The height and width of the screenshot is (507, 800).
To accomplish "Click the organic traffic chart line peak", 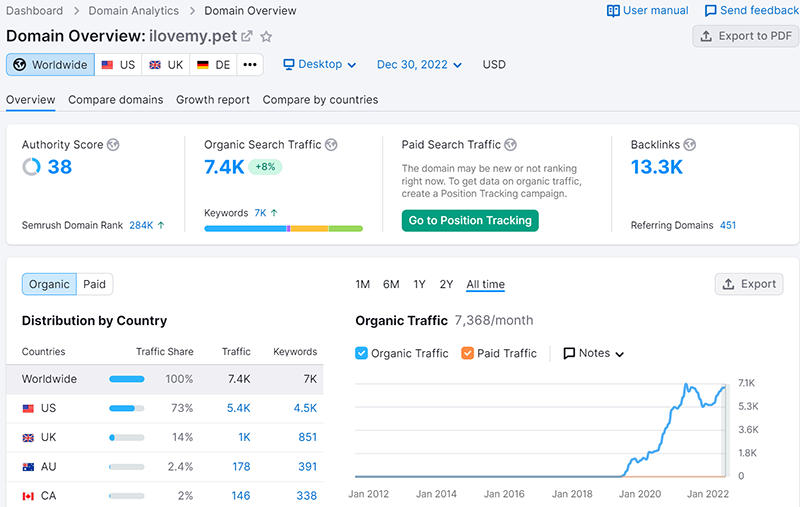I will pos(687,385).
